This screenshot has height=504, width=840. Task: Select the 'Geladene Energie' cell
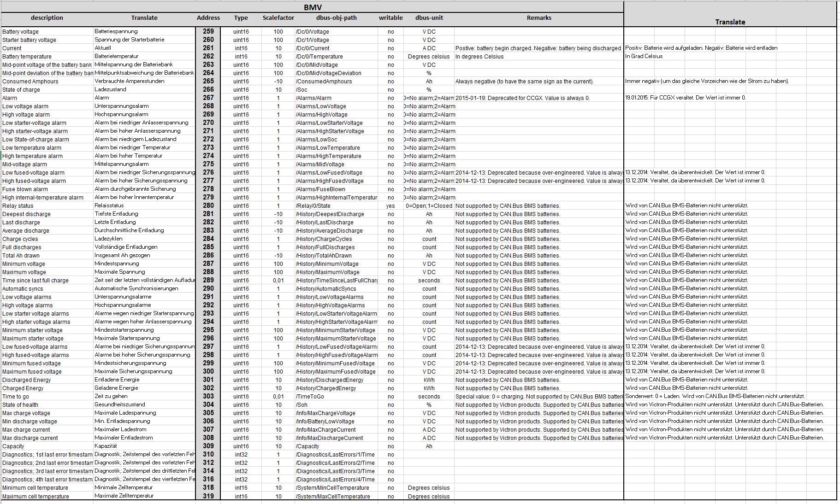click(144, 388)
